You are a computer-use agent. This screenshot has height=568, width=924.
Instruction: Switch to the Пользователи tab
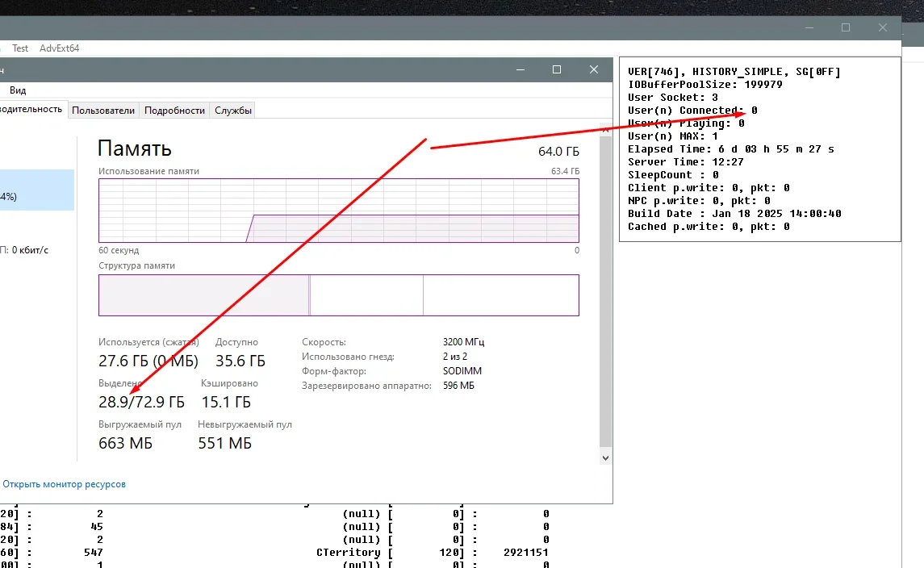pyautogui.click(x=103, y=111)
